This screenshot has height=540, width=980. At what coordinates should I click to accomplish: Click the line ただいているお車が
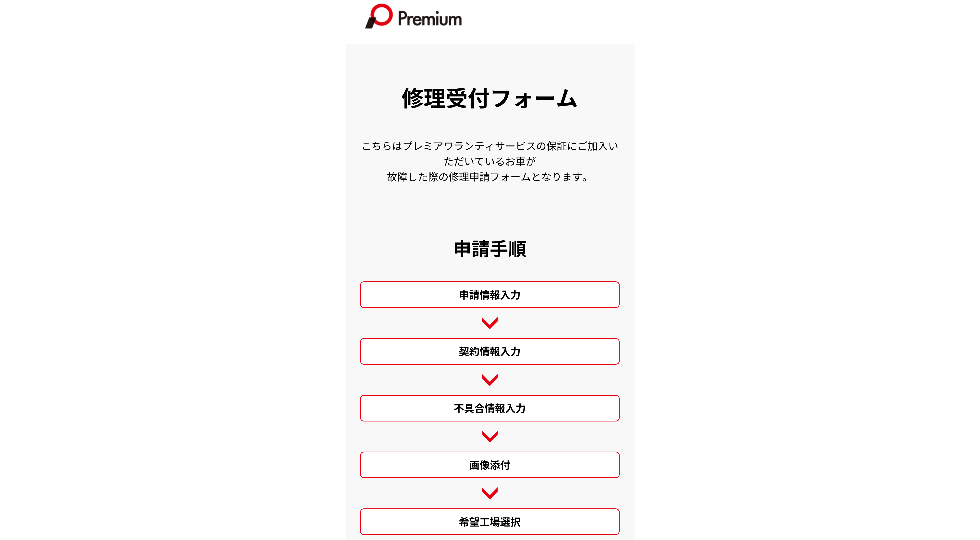490,162
